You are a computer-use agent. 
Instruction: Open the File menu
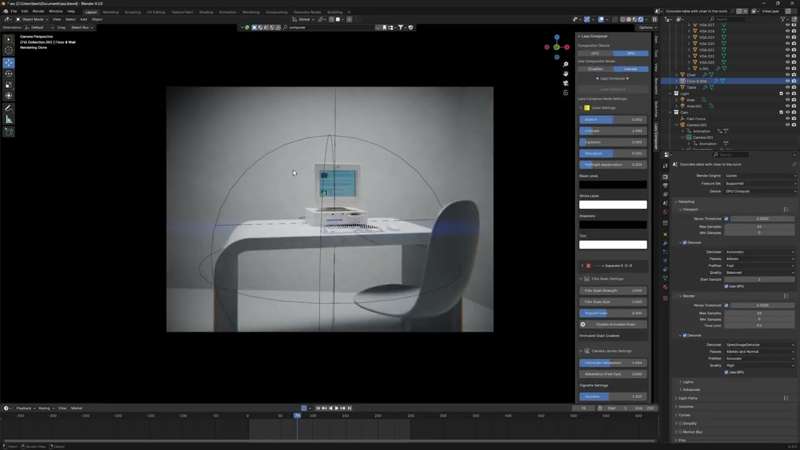pyautogui.click(x=14, y=11)
